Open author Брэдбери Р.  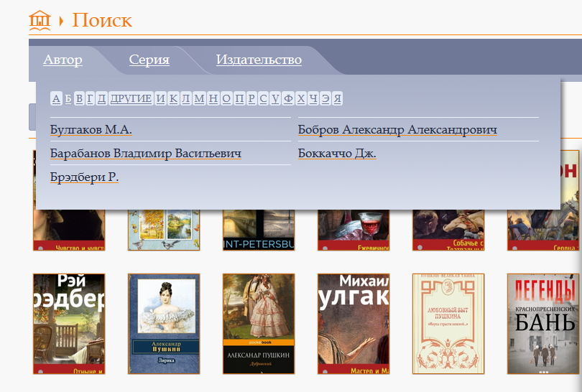pos(84,177)
